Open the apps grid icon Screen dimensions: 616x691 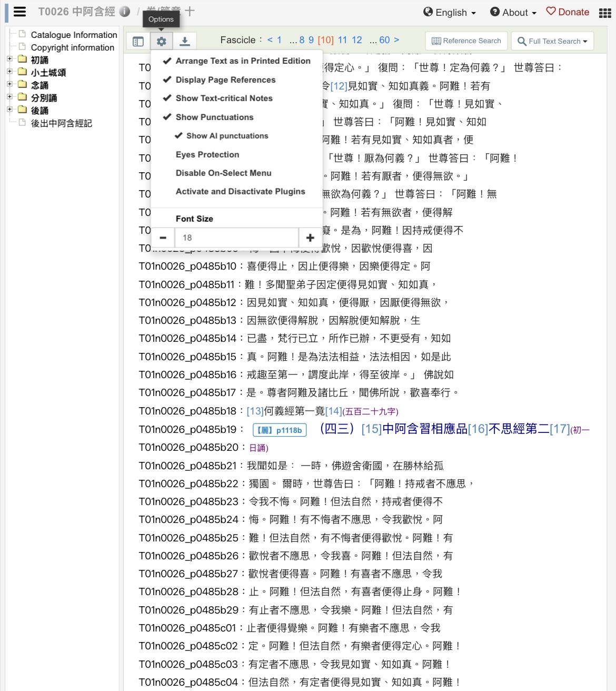[x=605, y=13]
